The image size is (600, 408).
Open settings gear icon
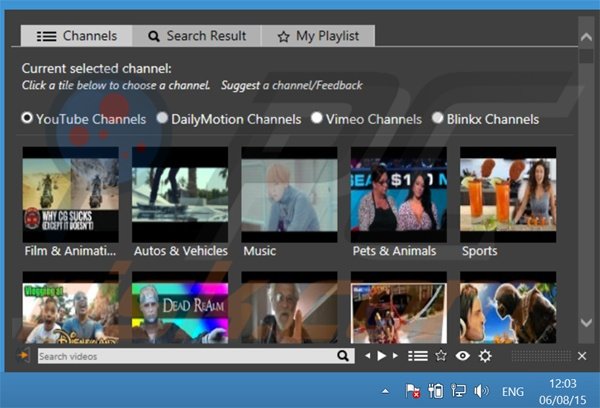[485, 356]
